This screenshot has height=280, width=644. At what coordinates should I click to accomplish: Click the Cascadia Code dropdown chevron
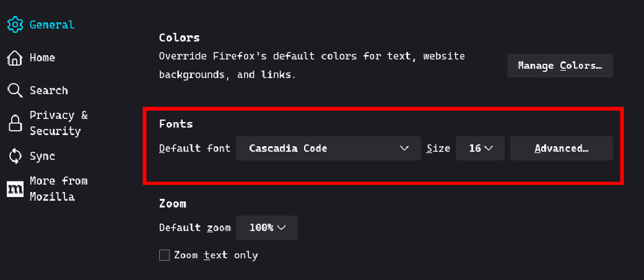click(404, 149)
